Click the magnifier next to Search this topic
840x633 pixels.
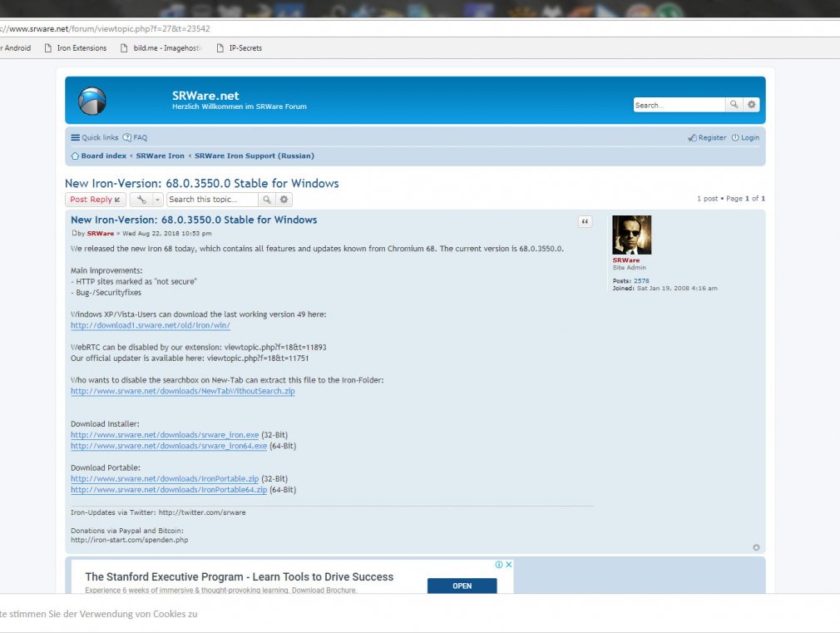(x=266, y=200)
